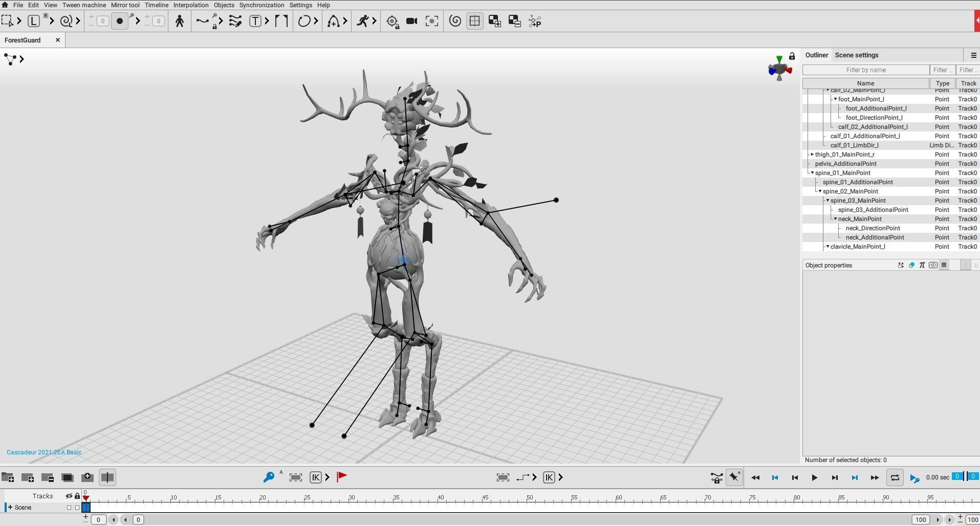Toggle the black circle point mode button
Screen dimensions: 980x526
coord(119,21)
